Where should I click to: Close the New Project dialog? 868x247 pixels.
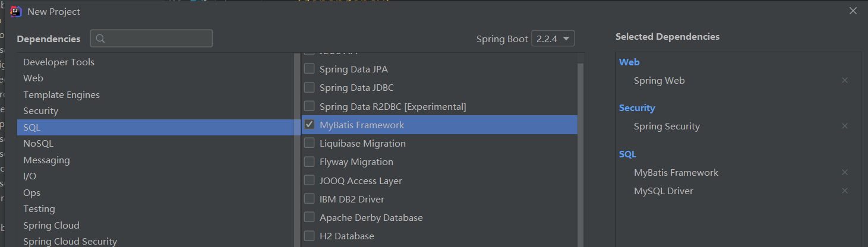853,11
